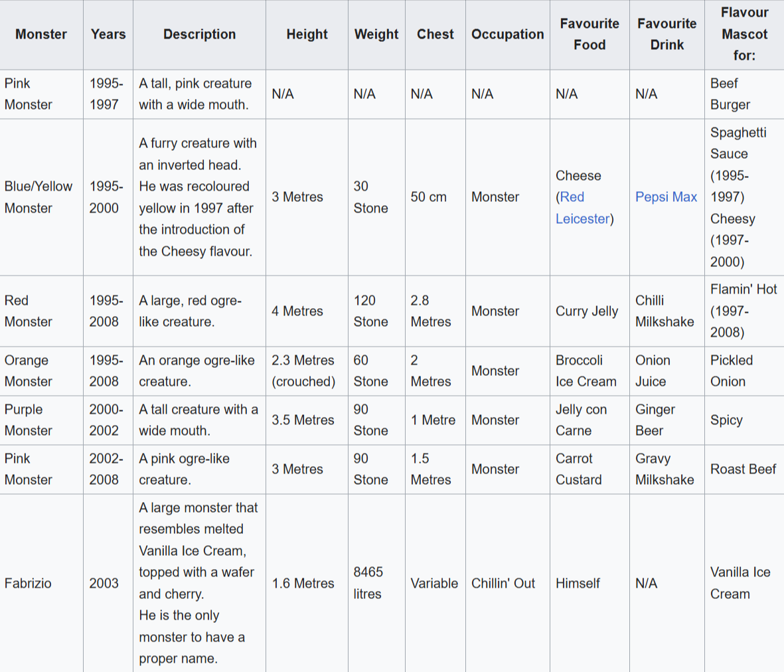This screenshot has width=784, height=672.
Task: Click the large red ogre-like description
Action: (x=200, y=311)
